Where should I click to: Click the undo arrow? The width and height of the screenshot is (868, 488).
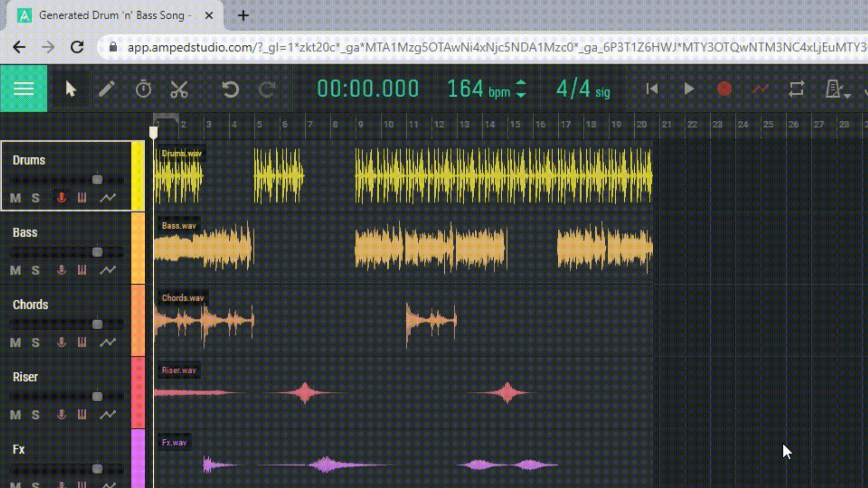pos(231,89)
